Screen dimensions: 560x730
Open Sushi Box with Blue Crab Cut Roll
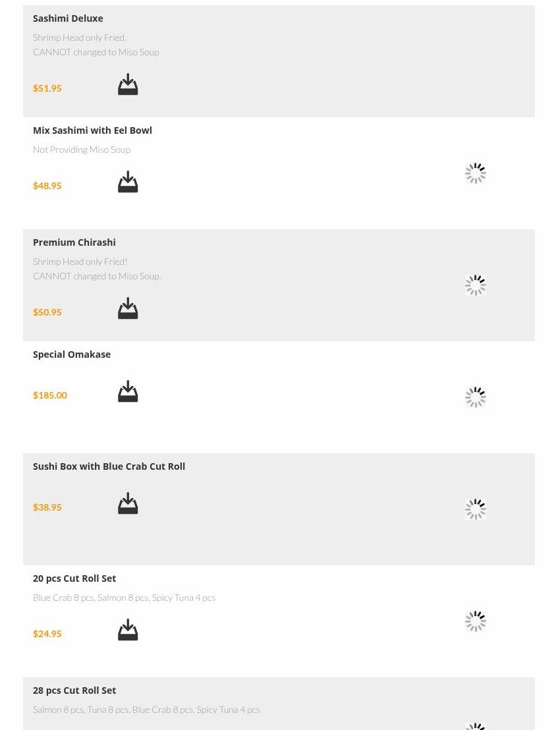point(109,466)
